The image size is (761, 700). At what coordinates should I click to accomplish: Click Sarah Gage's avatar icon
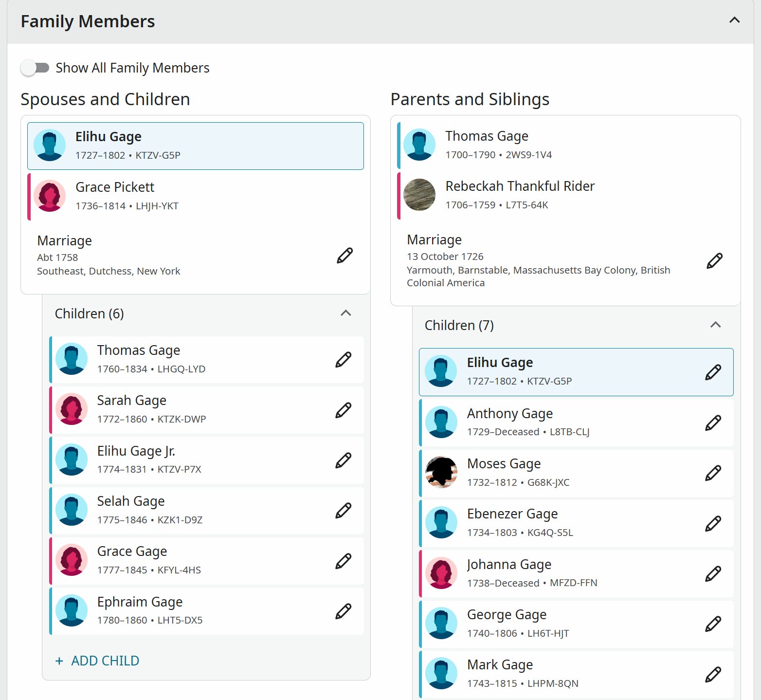point(72,409)
